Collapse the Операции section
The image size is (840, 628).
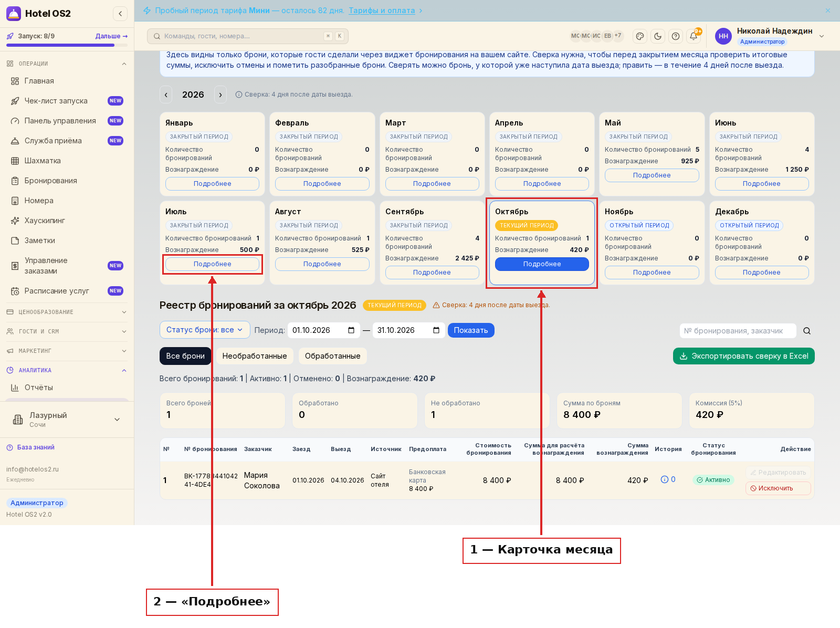pyautogui.click(x=67, y=64)
